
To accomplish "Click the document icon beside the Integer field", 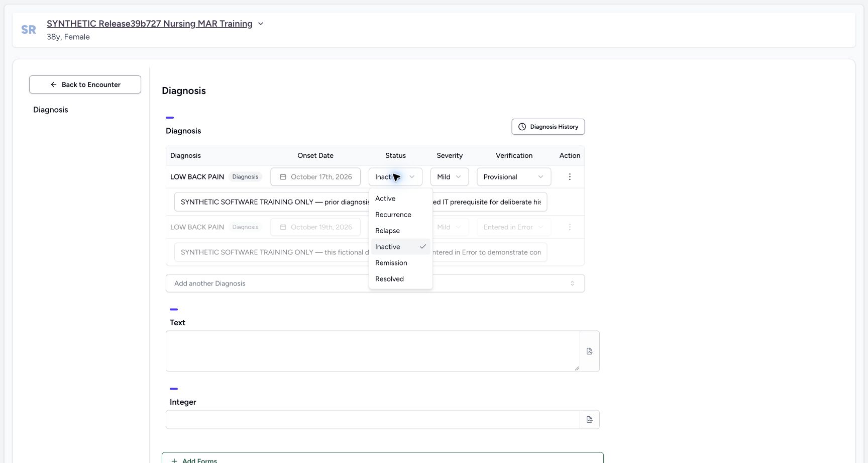I will (590, 420).
